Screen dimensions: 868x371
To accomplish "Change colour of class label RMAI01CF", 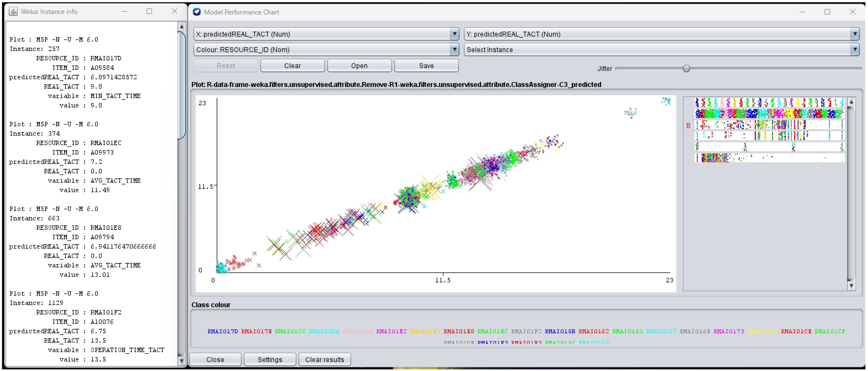I will 830,331.
